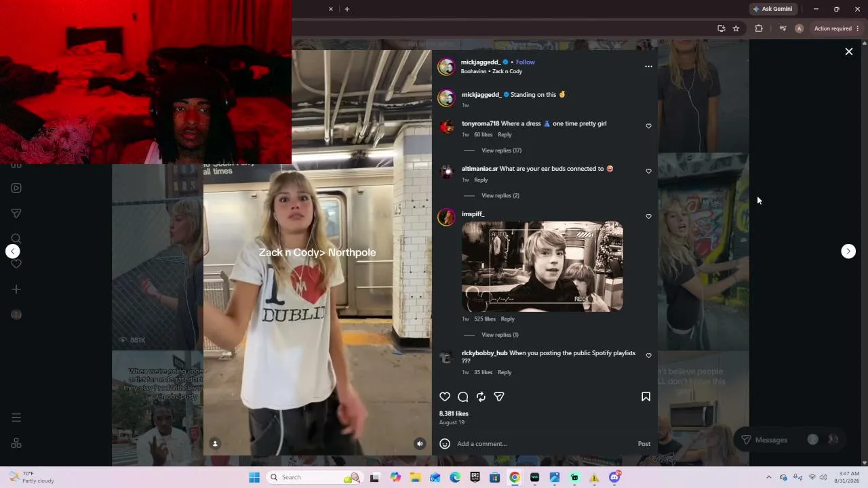Expand the View replies (2) thread
Viewport: 868px width, 488px height.
coord(500,196)
